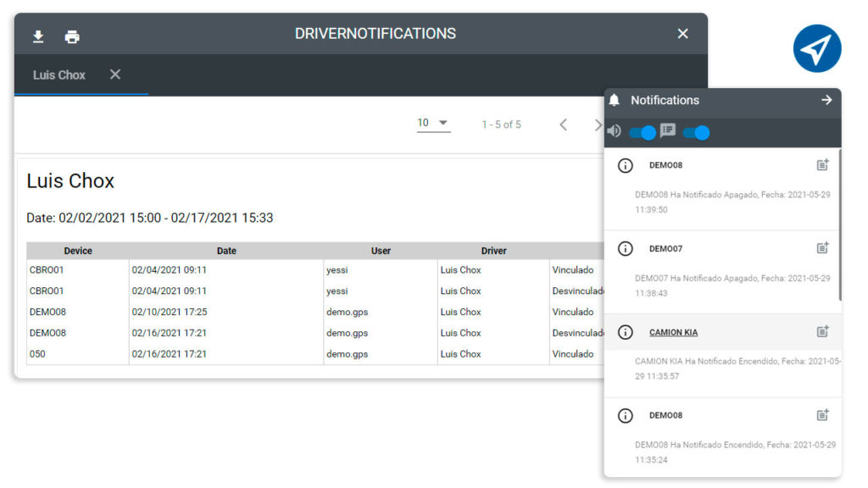Toggle notification sound switch
The image size is (868, 488).
[x=643, y=133]
